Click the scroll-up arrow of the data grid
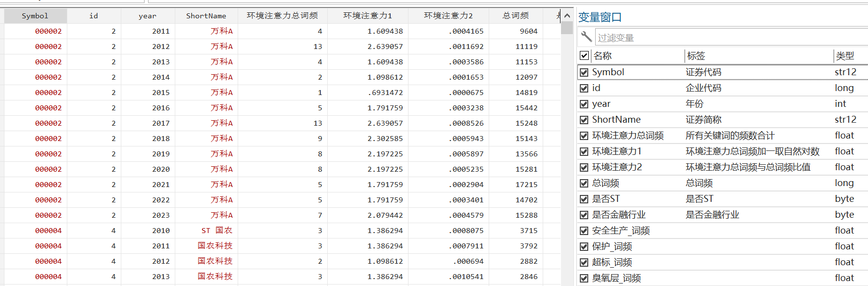Viewport: 868px width, 286px height. 567,16
